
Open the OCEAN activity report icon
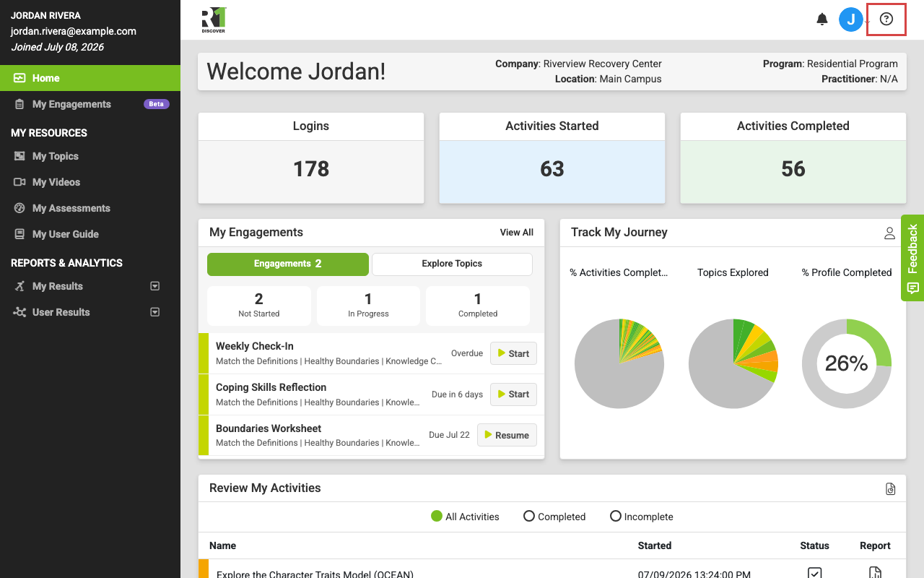pos(875,573)
